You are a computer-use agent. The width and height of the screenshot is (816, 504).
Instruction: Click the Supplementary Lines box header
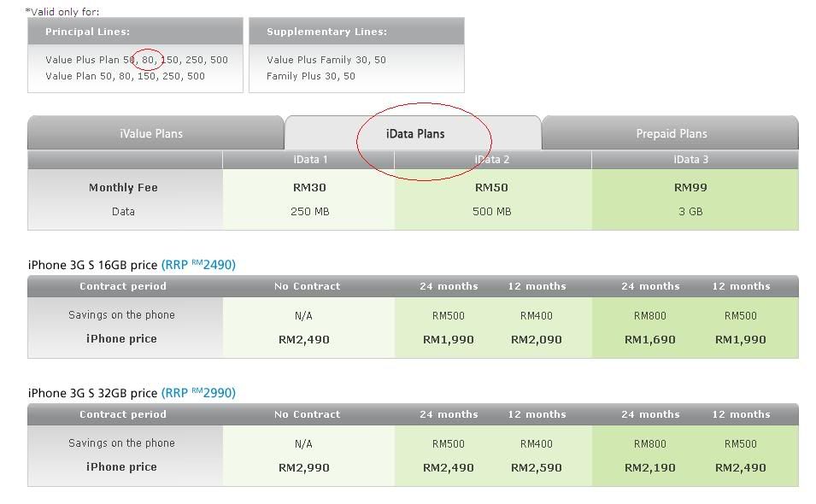(326, 32)
